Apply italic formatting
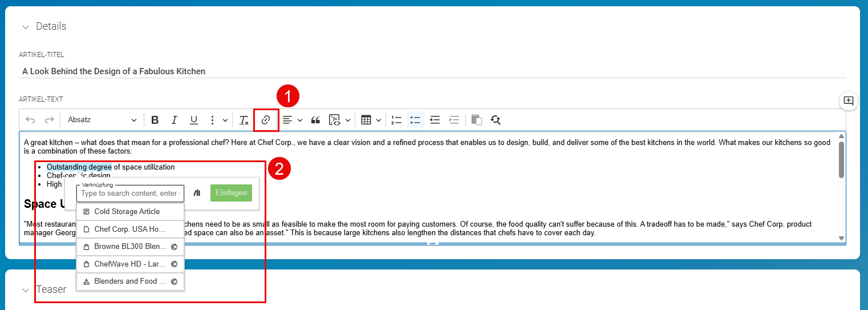Viewport: 868px width, 310px height. point(175,120)
